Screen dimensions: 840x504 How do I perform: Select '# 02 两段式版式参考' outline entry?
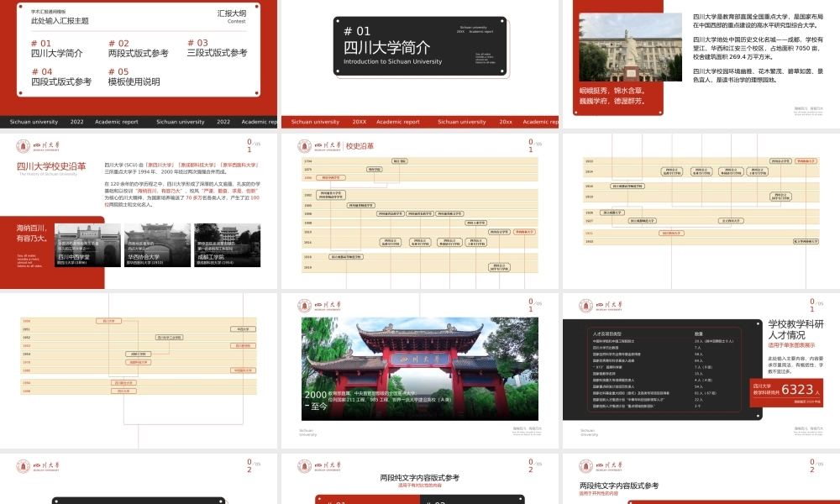[x=139, y=48]
